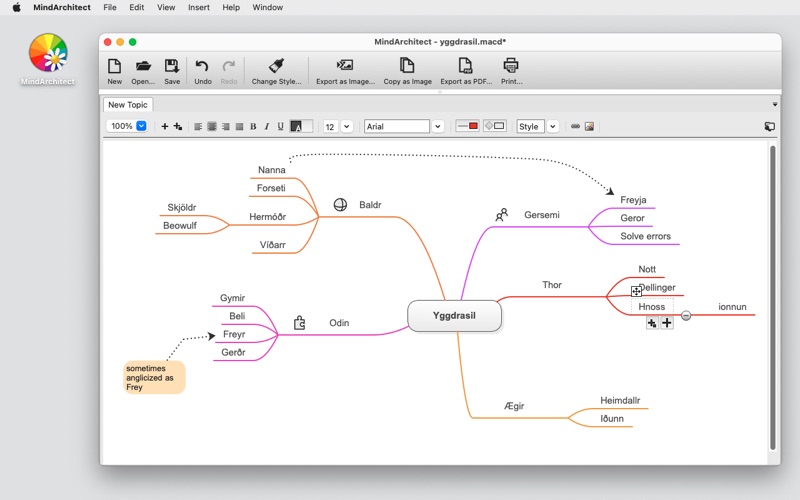Open the shape fill color swatch
Screen dimensions: 800x500
tap(495, 126)
